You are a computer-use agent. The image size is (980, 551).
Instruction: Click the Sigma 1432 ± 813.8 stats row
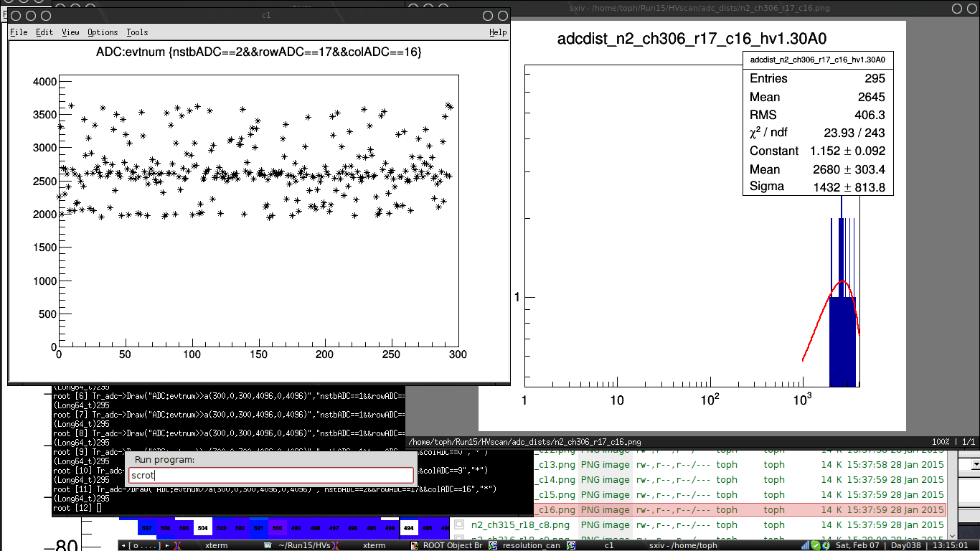tap(818, 187)
